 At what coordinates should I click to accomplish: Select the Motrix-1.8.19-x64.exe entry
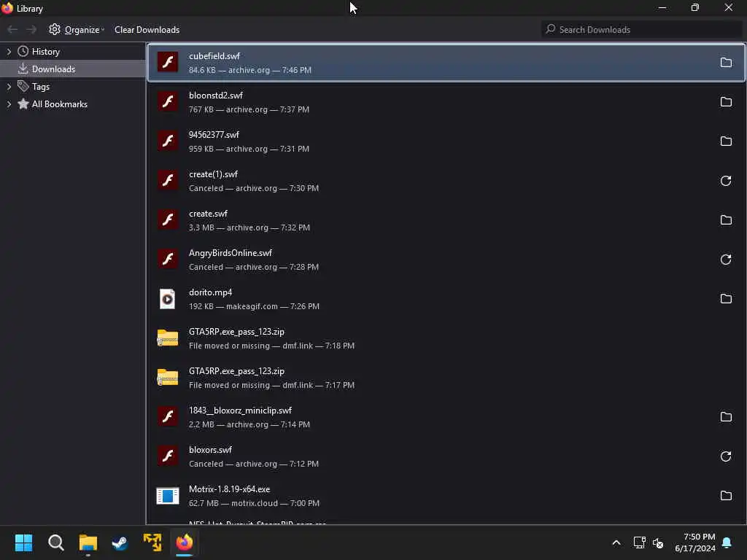[x=446, y=496]
